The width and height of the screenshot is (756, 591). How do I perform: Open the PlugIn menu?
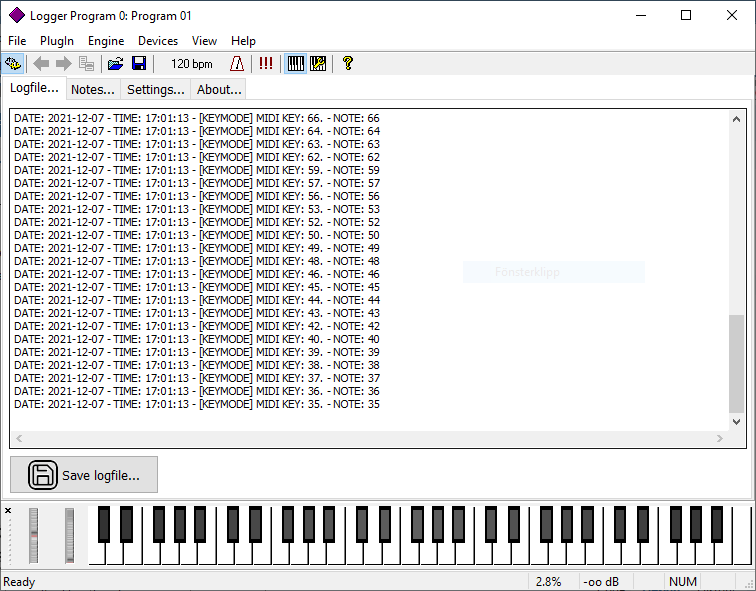click(x=57, y=41)
